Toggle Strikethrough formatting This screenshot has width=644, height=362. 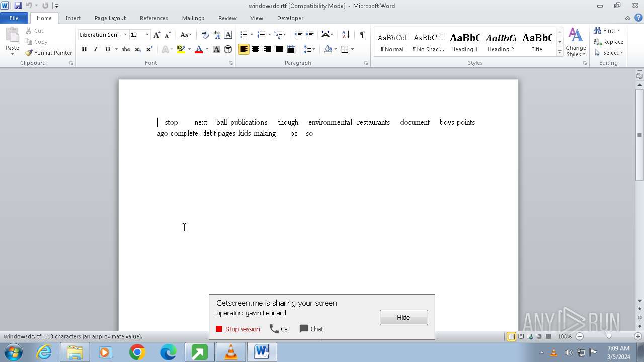pyautogui.click(x=126, y=49)
